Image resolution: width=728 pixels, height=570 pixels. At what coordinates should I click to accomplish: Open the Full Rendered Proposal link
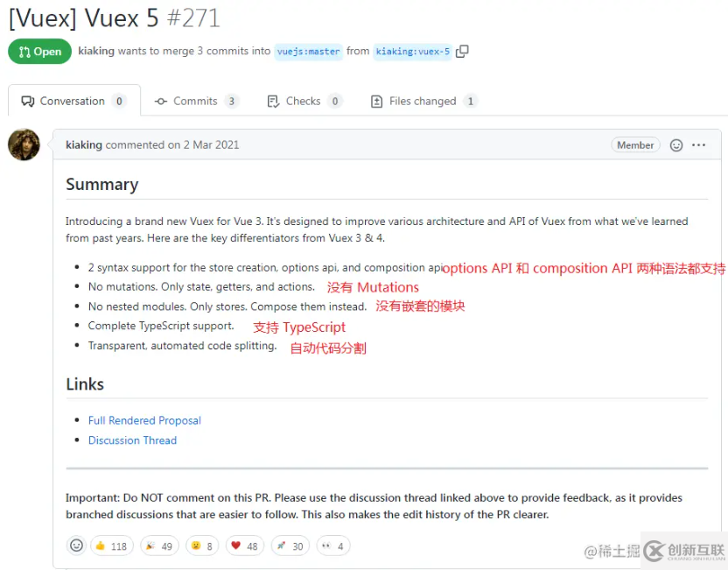click(144, 420)
